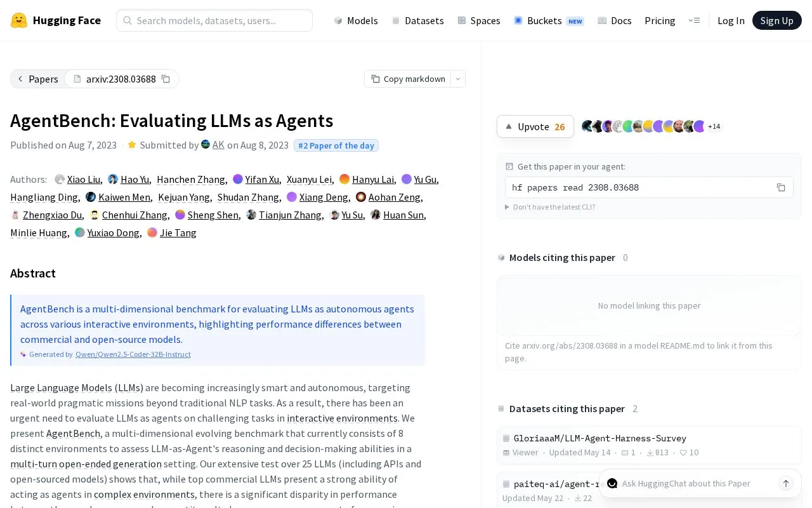Screen dimensions: 812x508
Task: Click the interactive environments term
Action: point(342,418)
